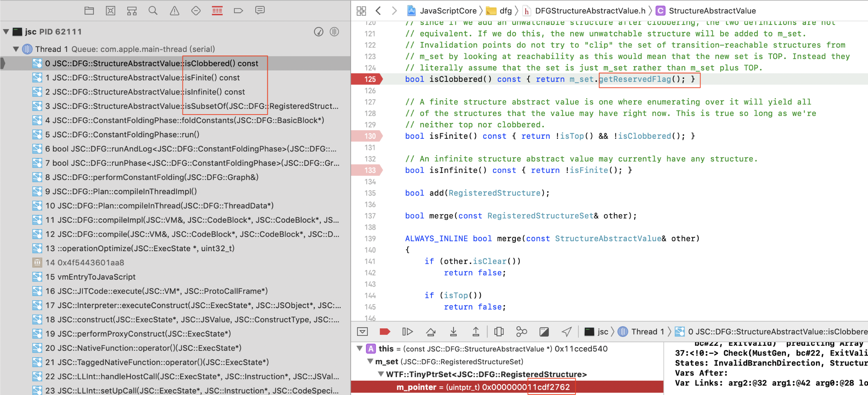The height and width of the screenshot is (395, 868).
Task: Disable the breakpoint on line 133
Action: (367, 170)
